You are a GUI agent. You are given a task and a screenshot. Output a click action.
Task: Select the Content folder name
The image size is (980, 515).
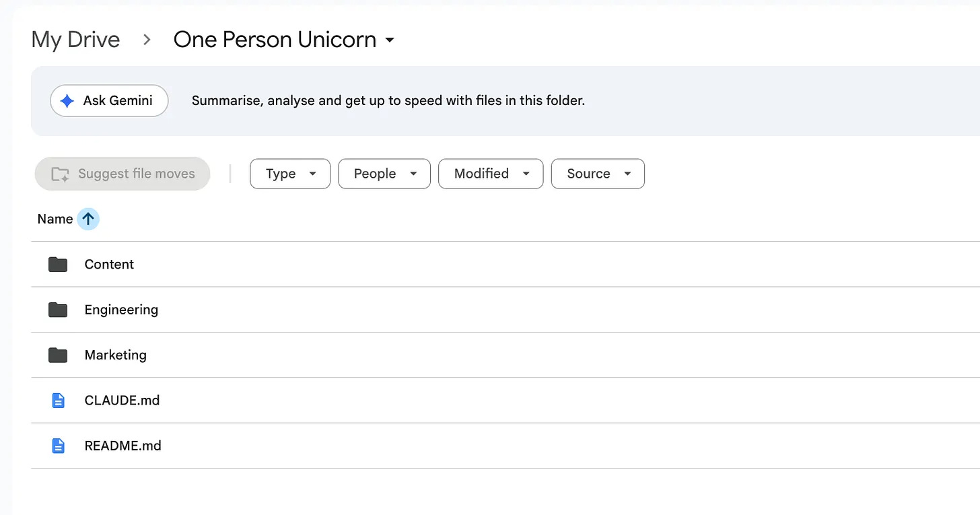tap(109, 265)
